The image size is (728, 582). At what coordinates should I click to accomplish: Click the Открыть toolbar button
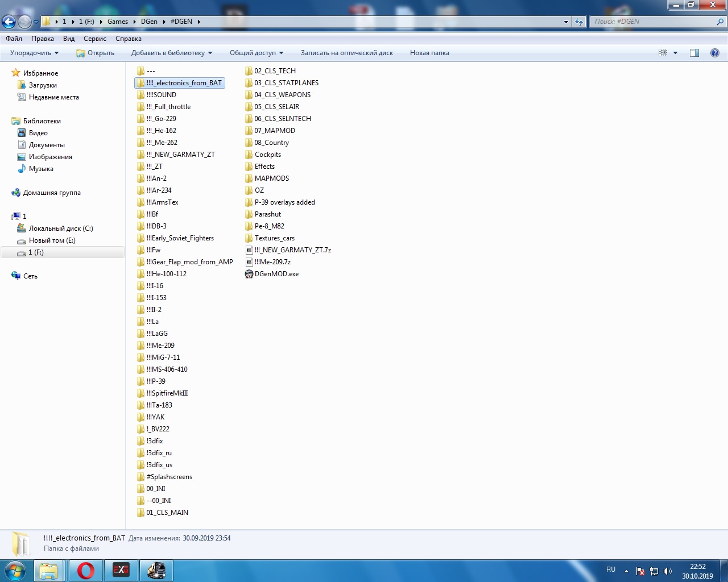pyautogui.click(x=96, y=53)
